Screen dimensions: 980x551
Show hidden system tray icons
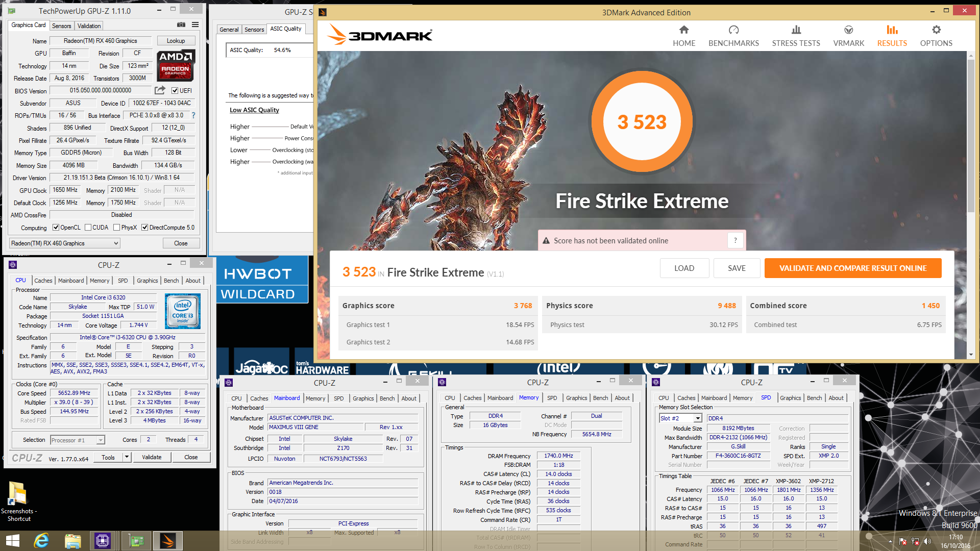click(890, 541)
